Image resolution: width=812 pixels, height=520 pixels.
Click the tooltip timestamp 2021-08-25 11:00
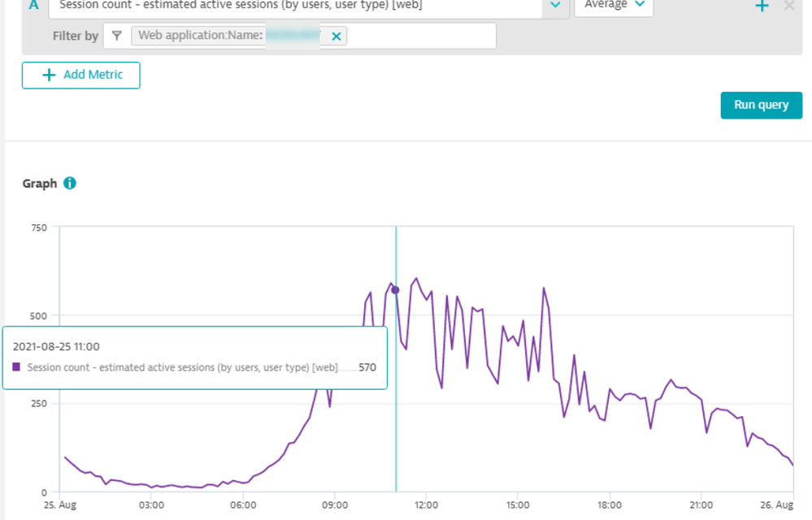(56, 347)
